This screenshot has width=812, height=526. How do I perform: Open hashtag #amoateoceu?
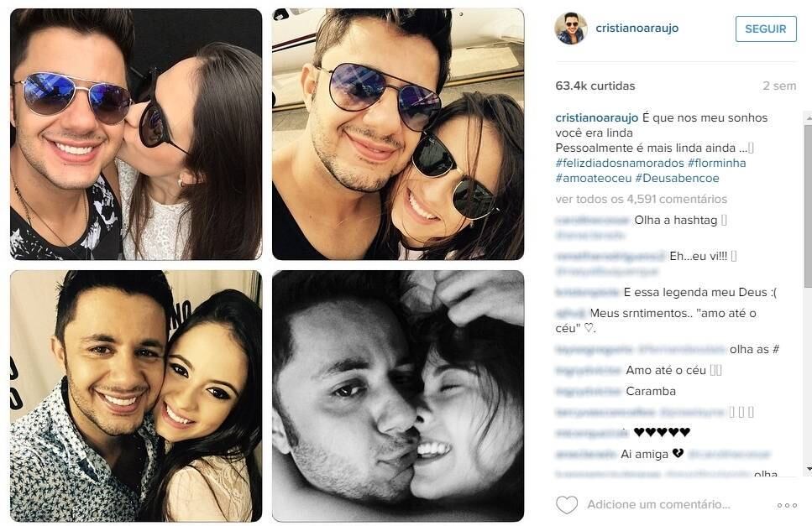(594, 179)
